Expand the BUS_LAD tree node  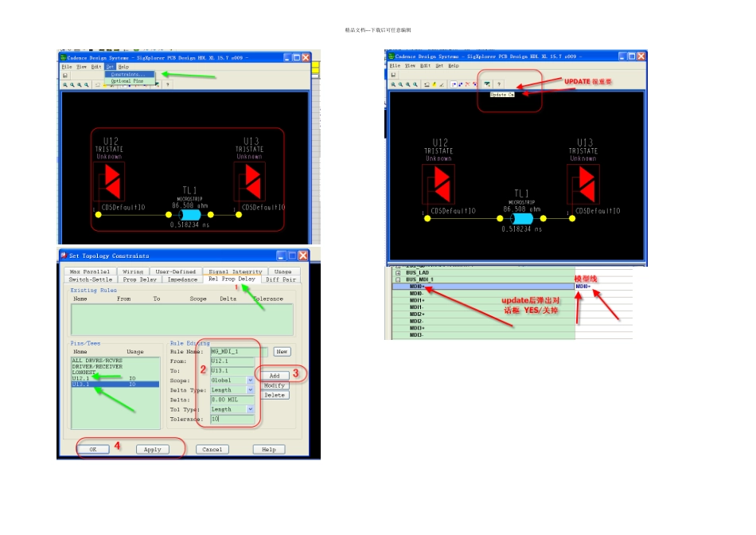tap(397, 272)
